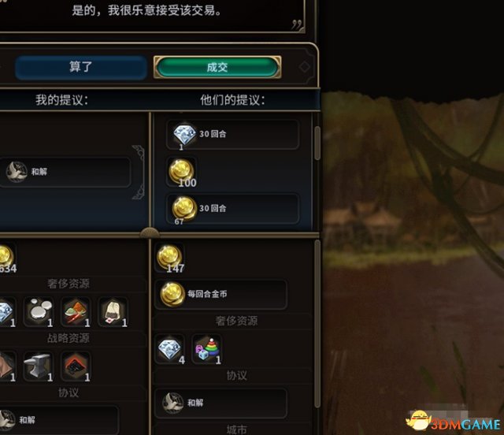Select the 147 gold coin in their inventory
The image size is (504, 435).
pyautogui.click(x=170, y=258)
